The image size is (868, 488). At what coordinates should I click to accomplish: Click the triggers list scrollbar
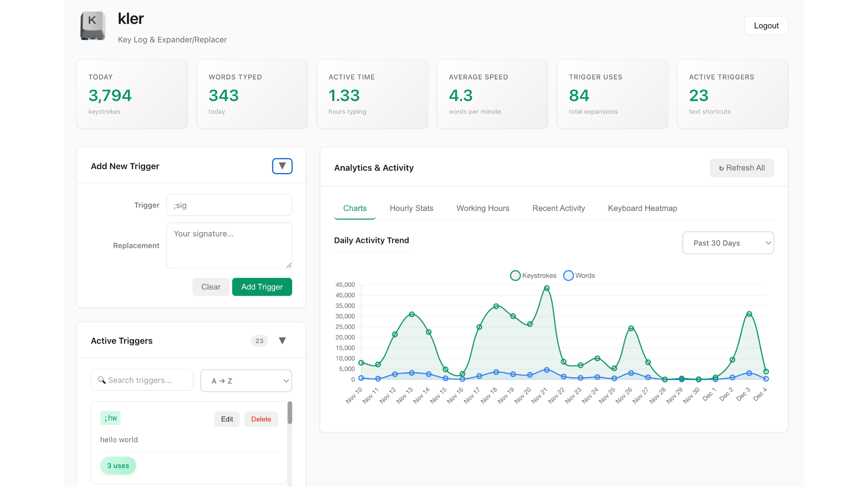pyautogui.click(x=290, y=413)
